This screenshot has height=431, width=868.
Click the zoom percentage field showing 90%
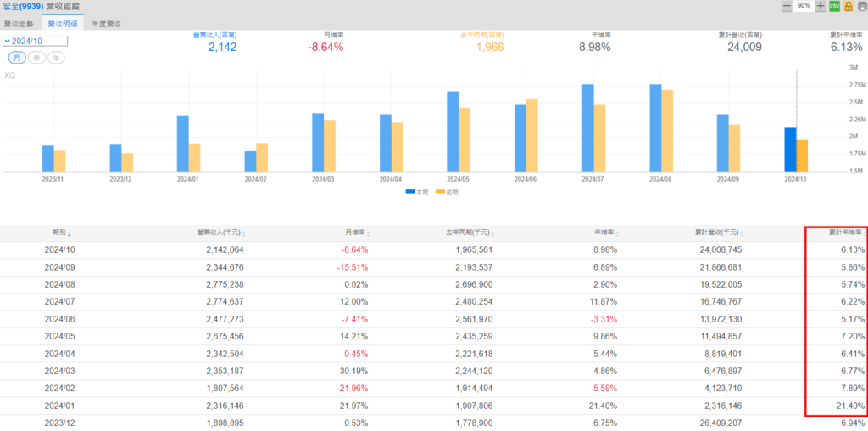(x=804, y=6)
